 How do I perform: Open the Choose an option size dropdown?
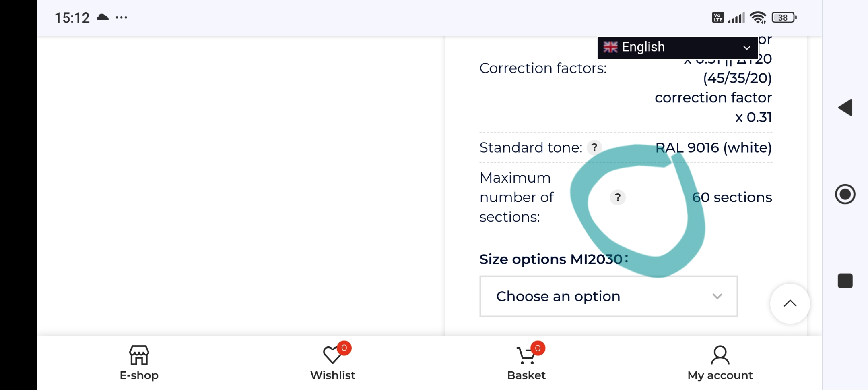(608, 297)
